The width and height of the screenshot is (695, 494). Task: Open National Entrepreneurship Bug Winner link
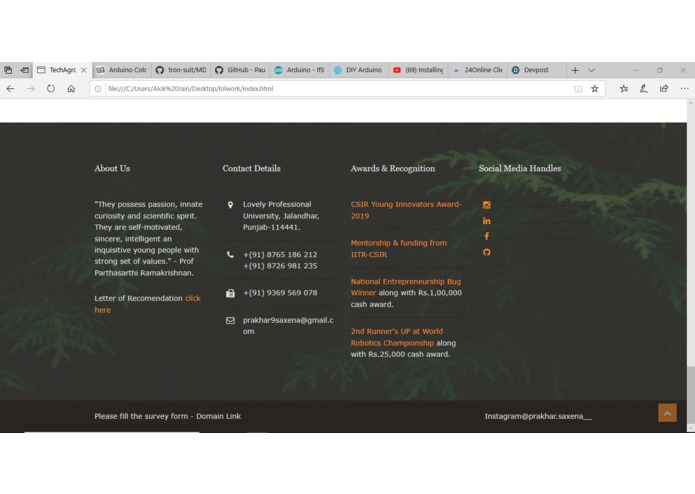tap(406, 287)
